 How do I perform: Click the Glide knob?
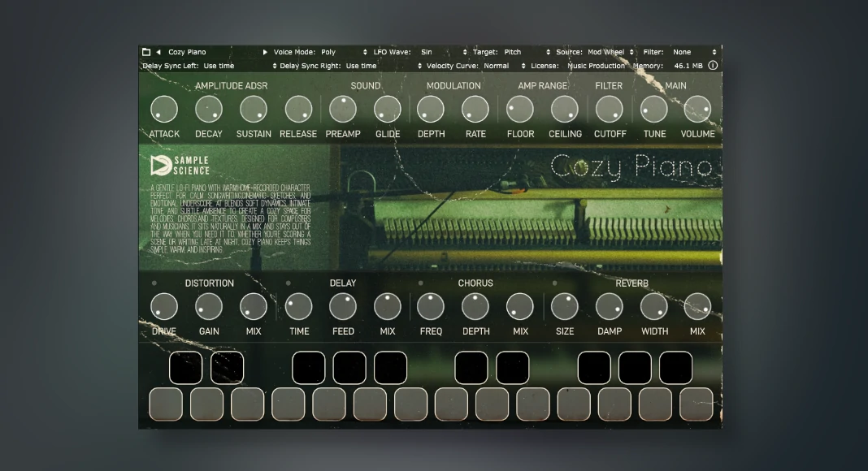[x=388, y=109]
